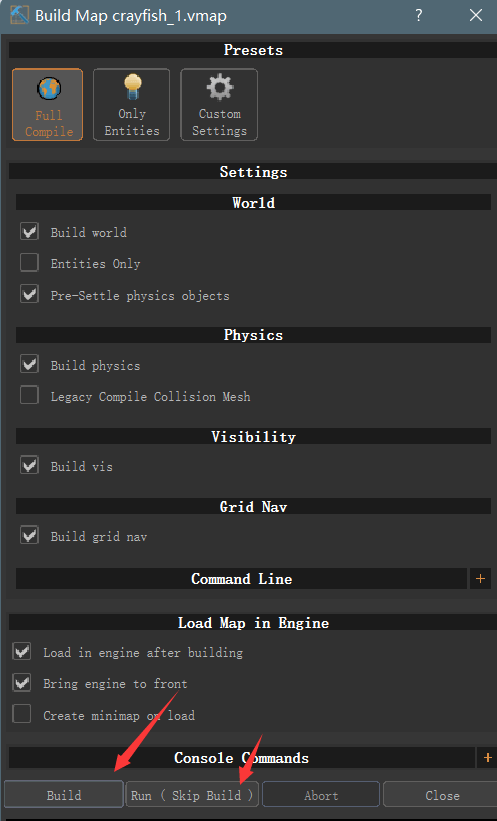This screenshot has height=821, width=497.
Task: Enable Entities Only checkbox
Action: tap(29, 263)
